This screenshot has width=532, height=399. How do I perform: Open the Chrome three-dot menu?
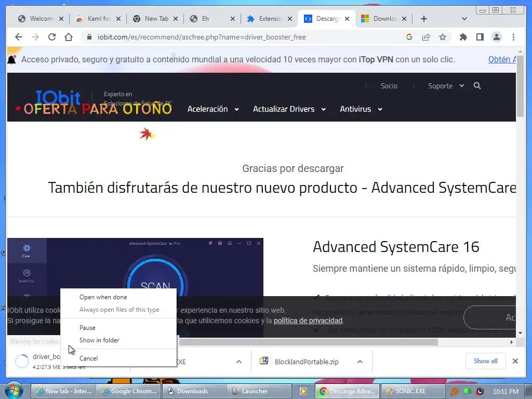coord(513,37)
